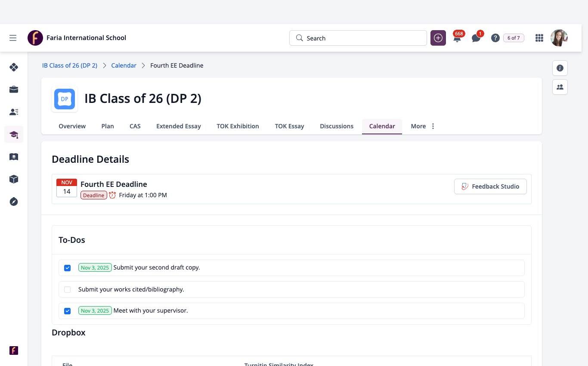Open Feedback Studio
Image resolution: width=588 pixels, height=366 pixels.
pyautogui.click(x=490, y=186)
